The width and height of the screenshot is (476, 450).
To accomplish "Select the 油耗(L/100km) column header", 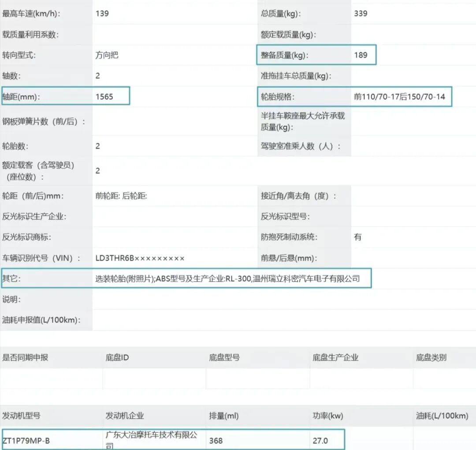I will point(442,416).
